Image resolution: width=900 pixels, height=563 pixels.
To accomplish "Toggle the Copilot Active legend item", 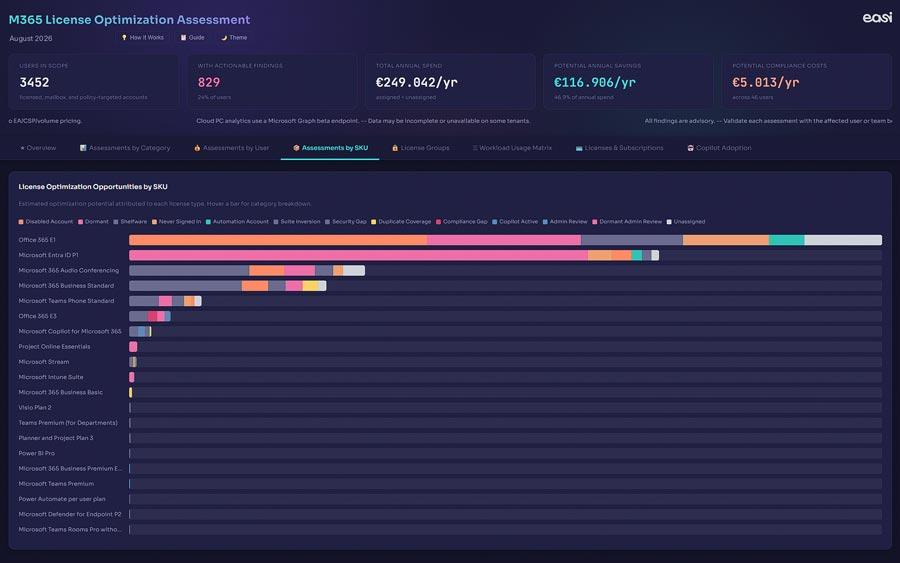I will click(x=515, y=222).
